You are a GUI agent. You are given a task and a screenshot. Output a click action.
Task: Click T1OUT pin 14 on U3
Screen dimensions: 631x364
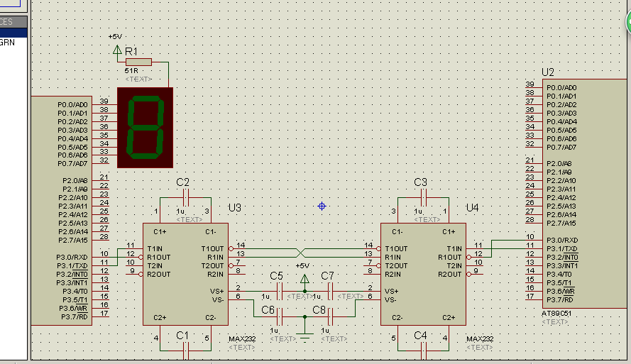237,248
